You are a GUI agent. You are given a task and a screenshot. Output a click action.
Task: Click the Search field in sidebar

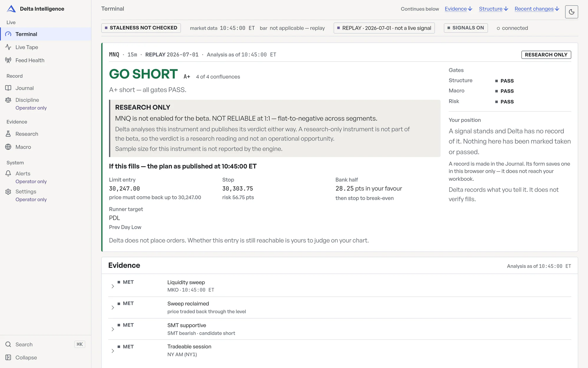point(46,344)
